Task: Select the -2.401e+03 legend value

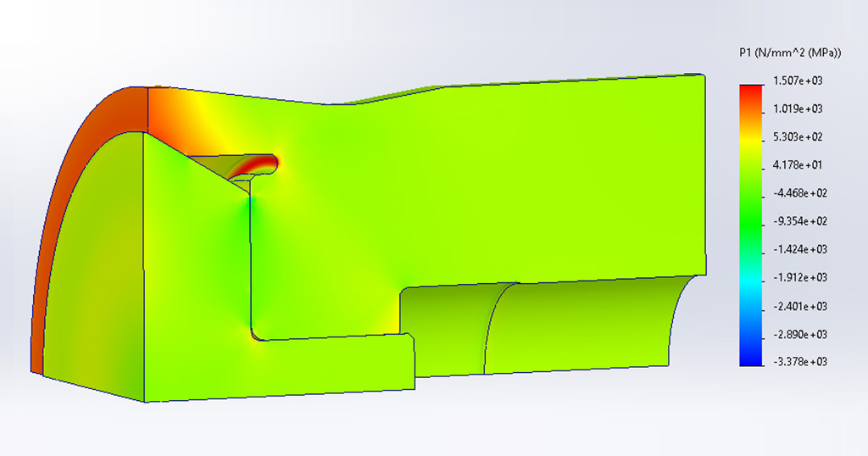Action: tap(798, 306)
